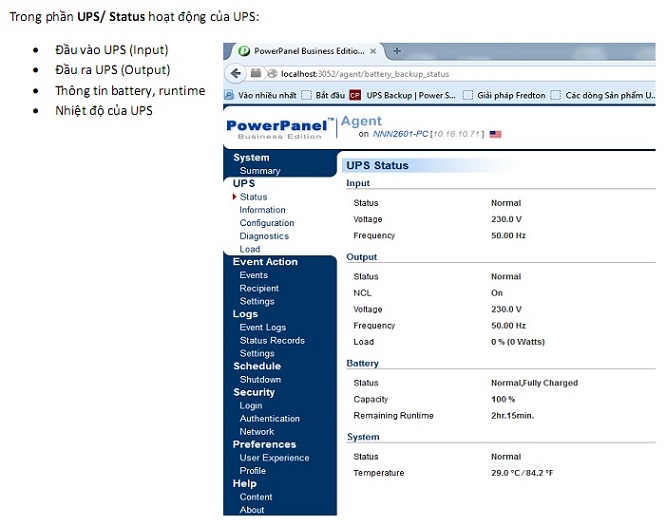Screen dimensions: 666x526
Task: Open the Security Network page
Action: coord(257,432)
